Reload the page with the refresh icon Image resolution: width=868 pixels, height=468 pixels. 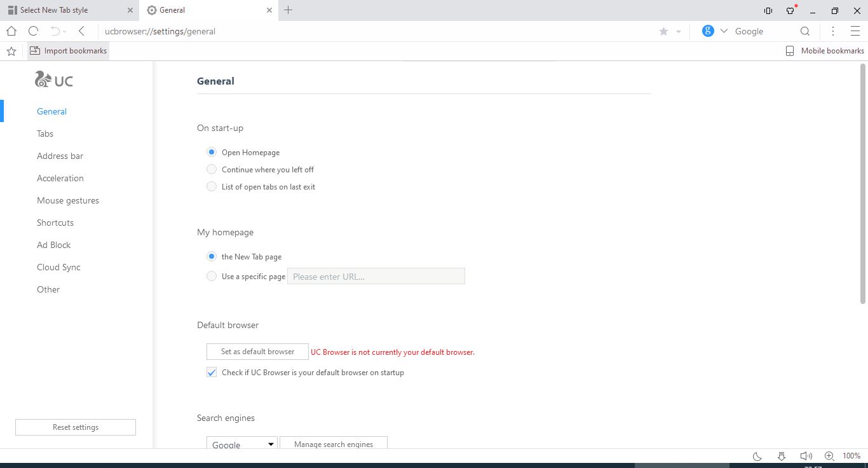coord(34,31)
